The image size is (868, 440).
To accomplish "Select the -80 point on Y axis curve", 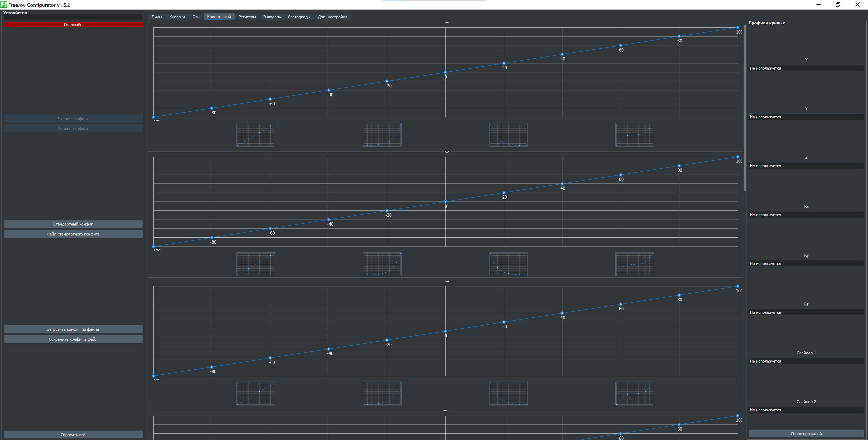I will tap(212, 238).
